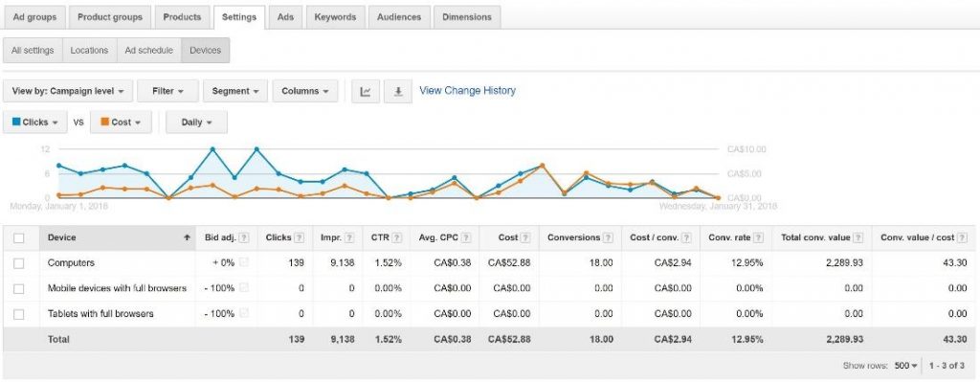Switch to the Keywords tab
The width and height of the screenshot is (980, 382).
coord(335,17)
